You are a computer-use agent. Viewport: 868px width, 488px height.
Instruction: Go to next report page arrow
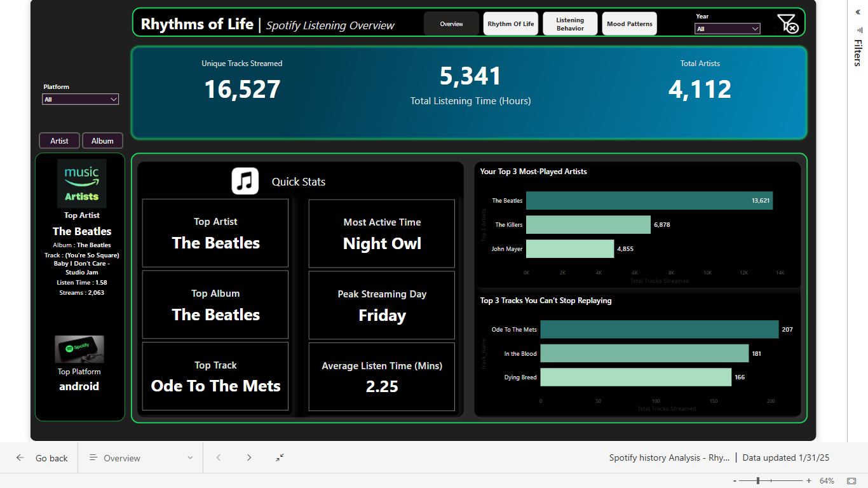(249, 458)
